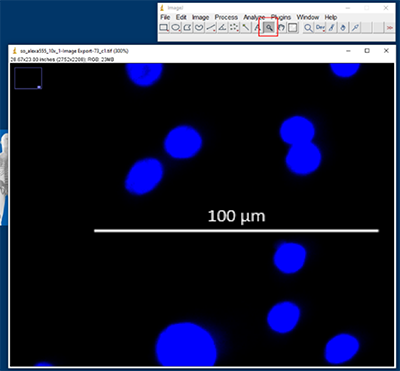Open the Image menu
This screenshot has width=400, height=371.
click(200, 17)
